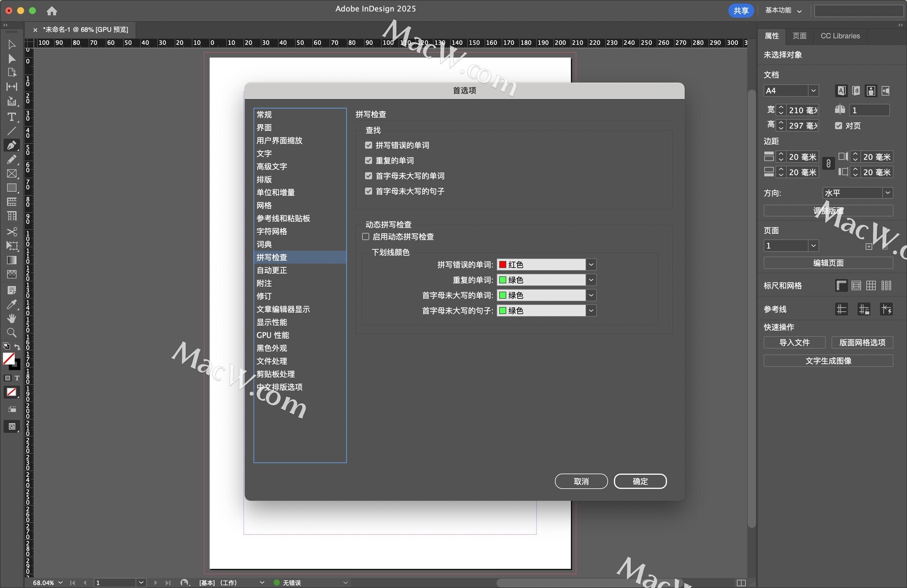Select the Hand tool
Screen dimensions: 907x588
(x=12, y=318)
